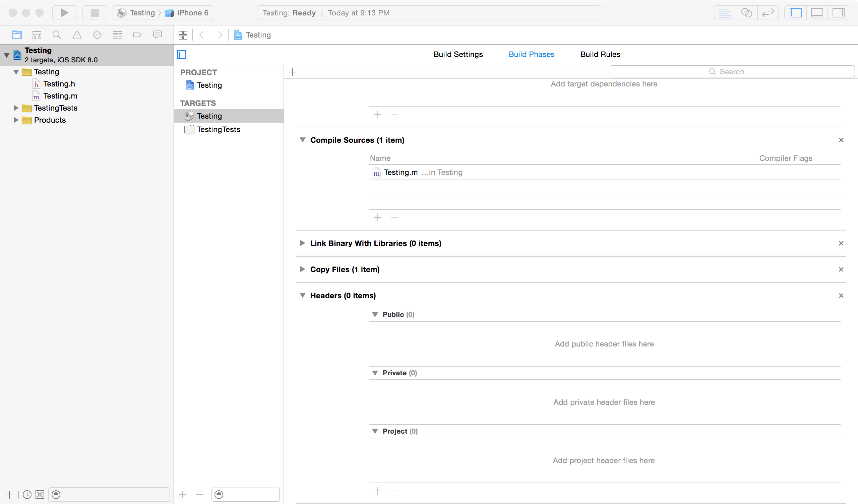Open the Issue navigator warning icon

point(77,35)
